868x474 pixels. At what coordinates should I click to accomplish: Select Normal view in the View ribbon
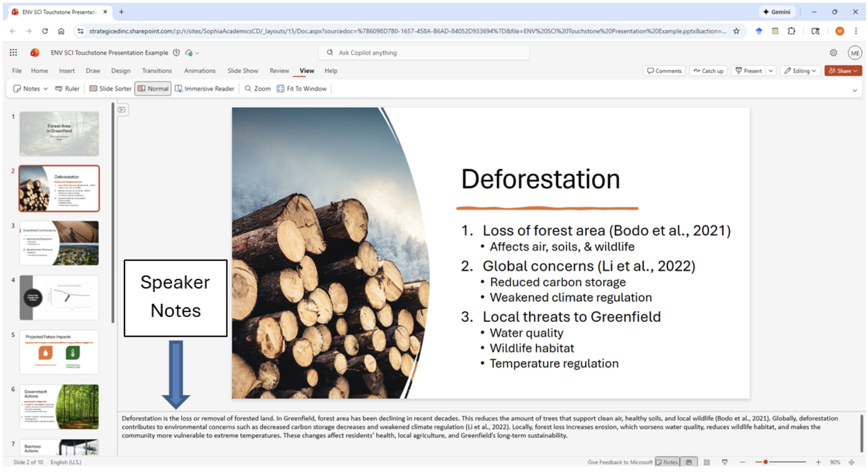coord(153,89)
